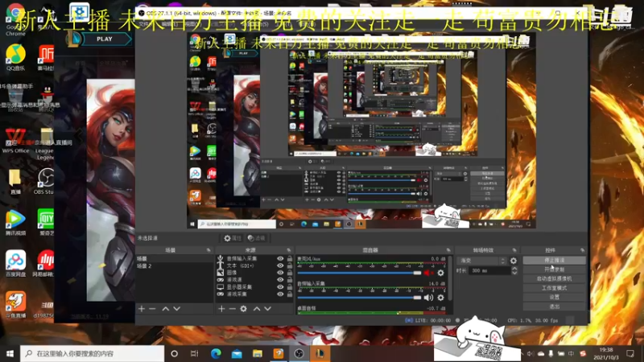
Task: Open the transition properties gear beside 渐变
Action: [x=514, y=261]
